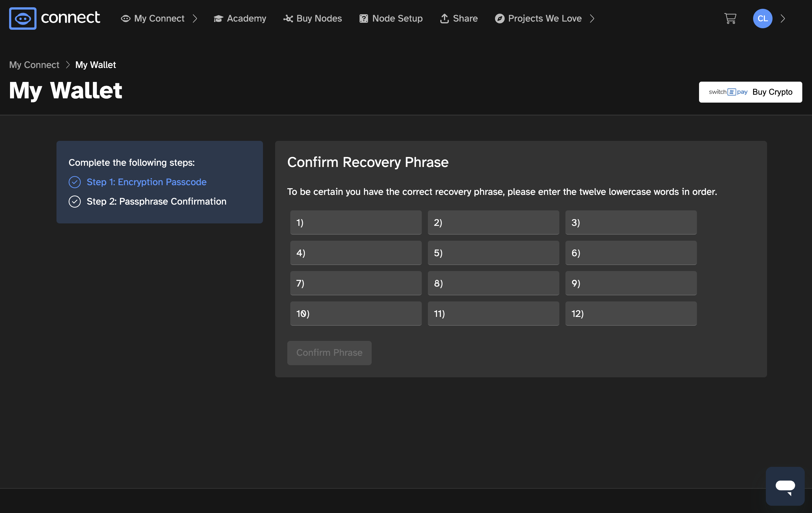This screenshot has height=513, width=812.
Task: Click the Buy Crypto button
Action: [750, 92]
